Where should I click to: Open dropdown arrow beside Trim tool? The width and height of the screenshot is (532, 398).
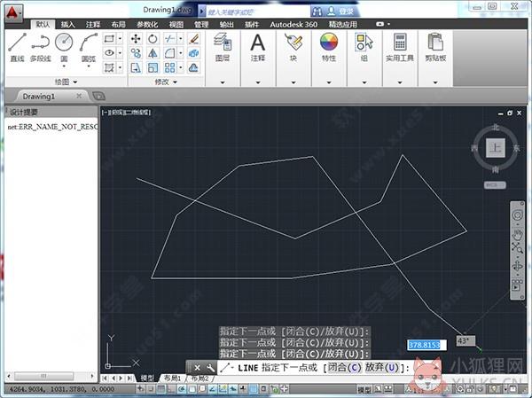pyautogui.click(x=181, y=39)
